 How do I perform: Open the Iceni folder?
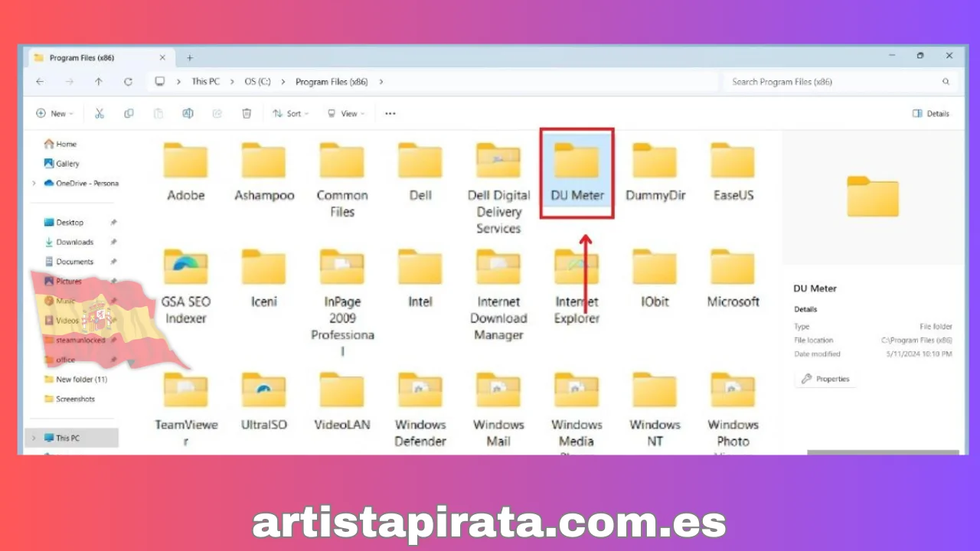pos(264,279)
